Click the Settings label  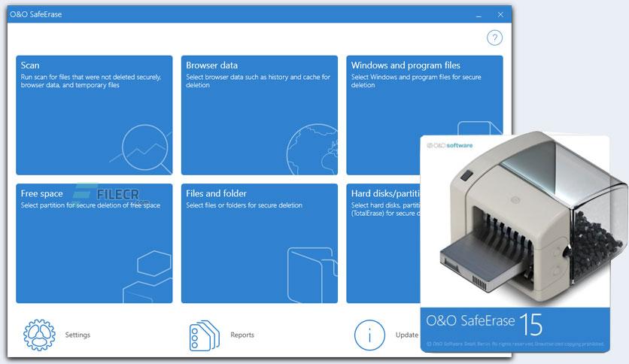(77, 335)
